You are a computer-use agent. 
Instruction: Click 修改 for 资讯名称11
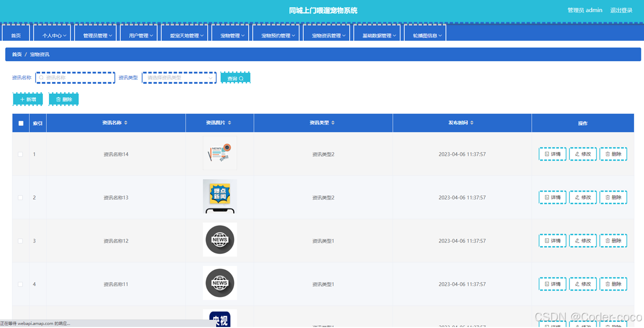click(x=583, y=284)
